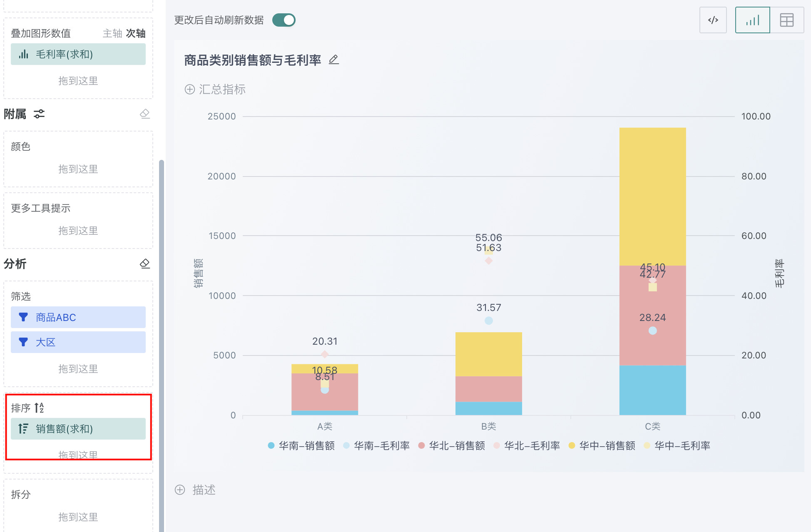
Task: Switch to bar chart view
Action: click(752, 20)
